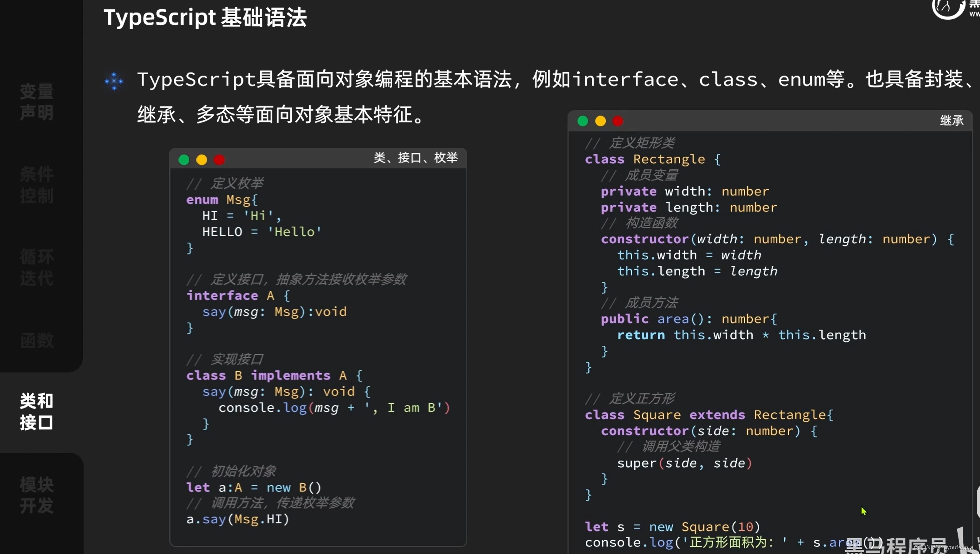Screen dimensions: 980x554
Task: Click the '// 实现接口' comment
Action: point(225,359)
